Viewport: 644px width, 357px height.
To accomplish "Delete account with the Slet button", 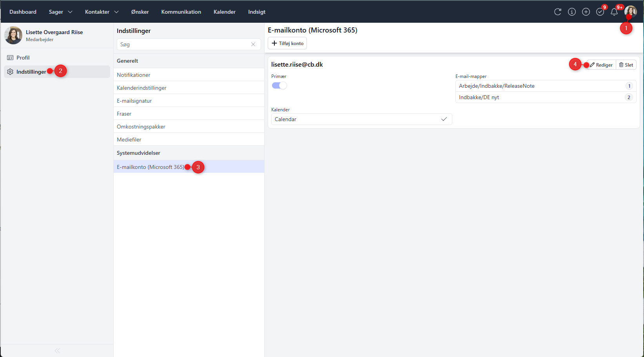I will [626, 65].
